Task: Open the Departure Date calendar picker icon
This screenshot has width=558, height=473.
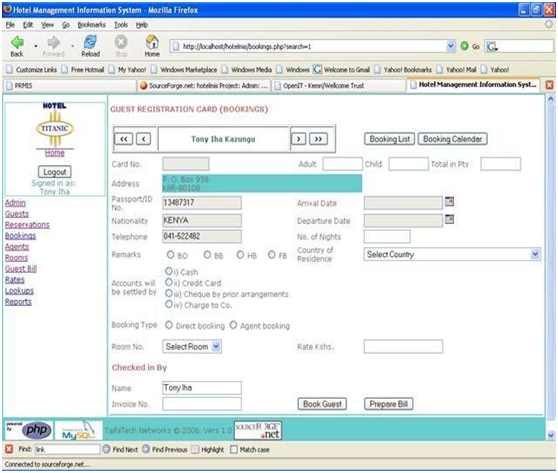Action: pos(449,219)
